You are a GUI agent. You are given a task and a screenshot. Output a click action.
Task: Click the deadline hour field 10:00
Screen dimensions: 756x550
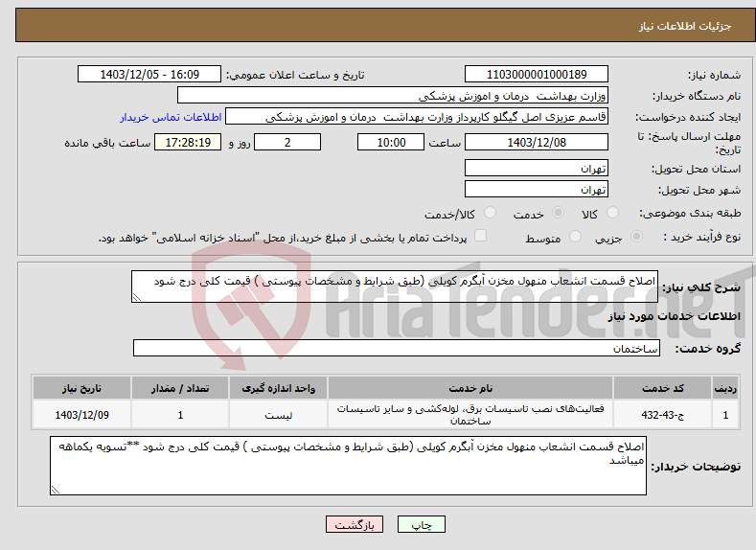pyautogui.click(x=391, y=142)
